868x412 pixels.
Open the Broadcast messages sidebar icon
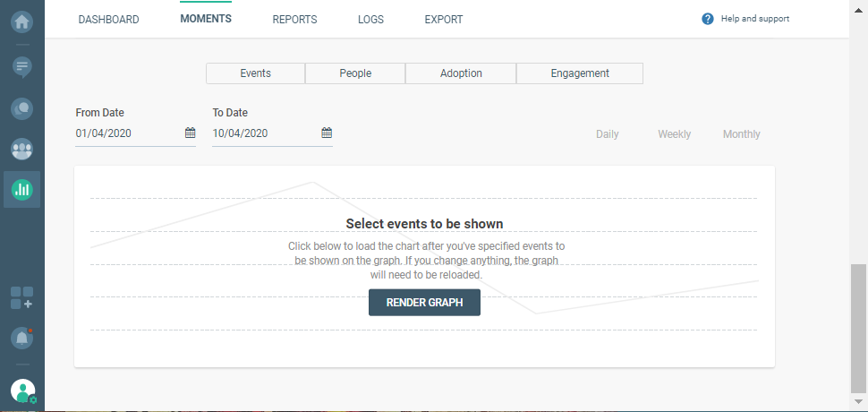[22, 67]
